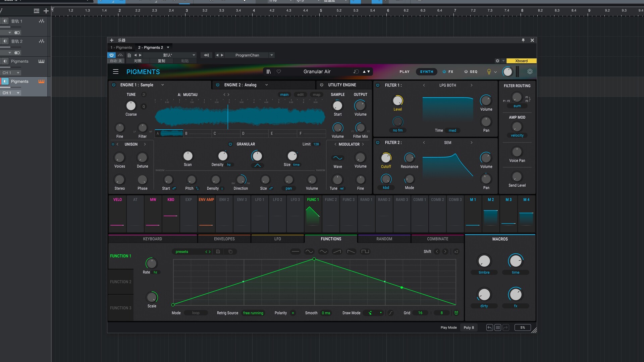Click the redo arrow in bottom bar
The height and width of the screenshot is (362, 644).
506,327
